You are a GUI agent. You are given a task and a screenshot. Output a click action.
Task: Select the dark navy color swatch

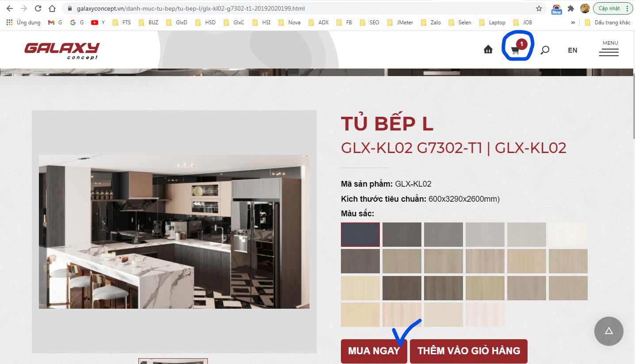click(360, 234)
